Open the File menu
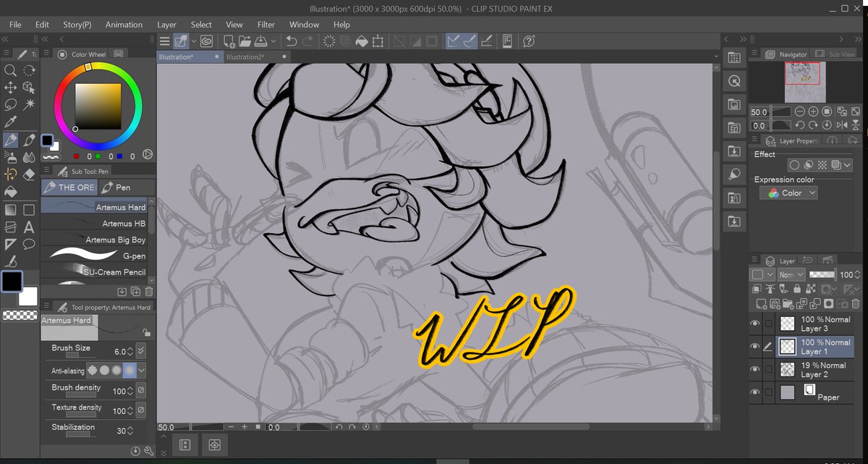 15,24
